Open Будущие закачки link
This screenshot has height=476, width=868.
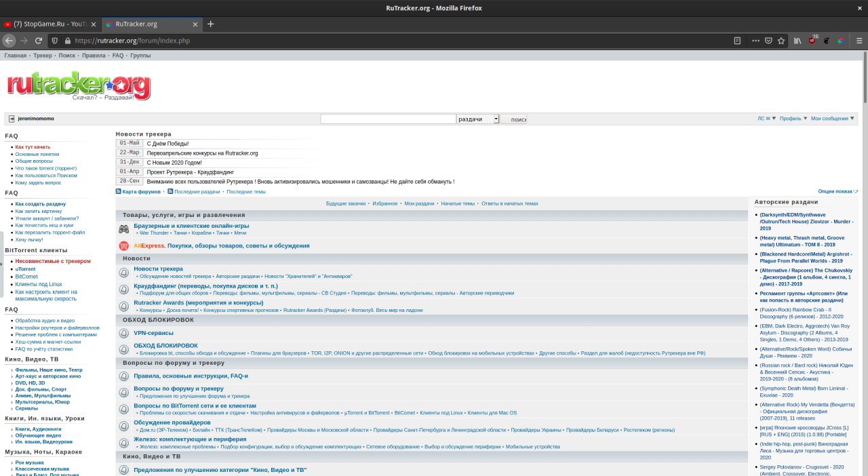(x=346, y=203)
